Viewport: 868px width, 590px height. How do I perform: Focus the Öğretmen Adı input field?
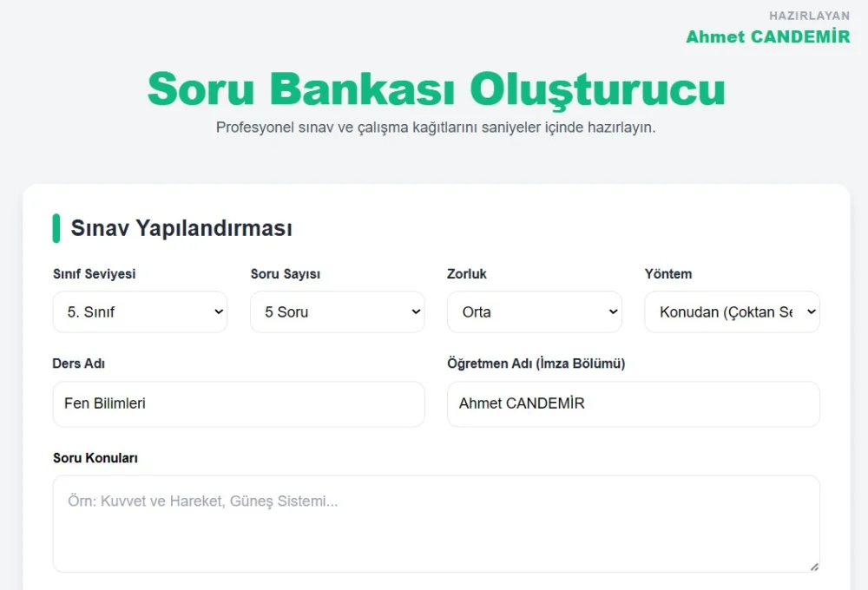633,403
